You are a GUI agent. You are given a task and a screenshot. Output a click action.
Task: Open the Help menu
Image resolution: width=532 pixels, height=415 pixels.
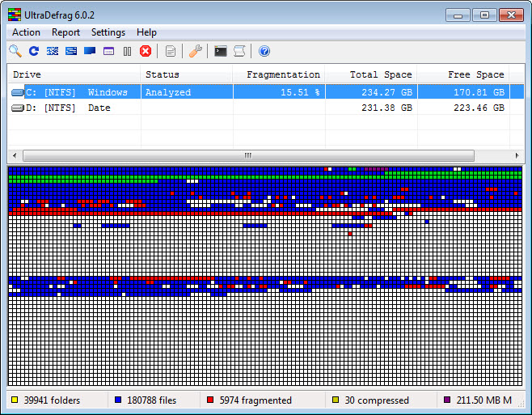point(146,32)
